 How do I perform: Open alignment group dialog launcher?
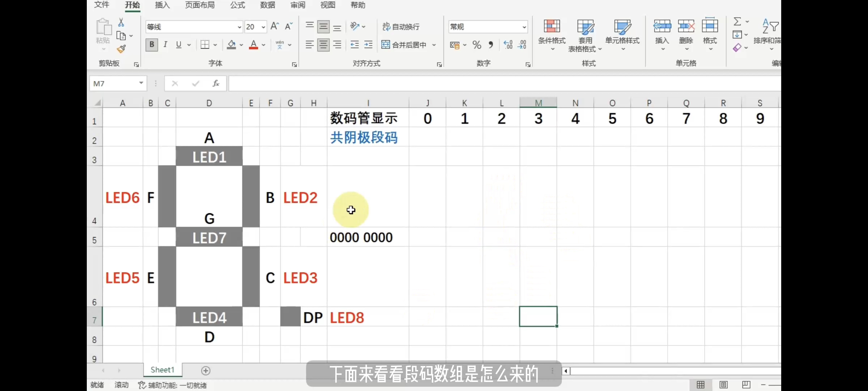point(439,64)
